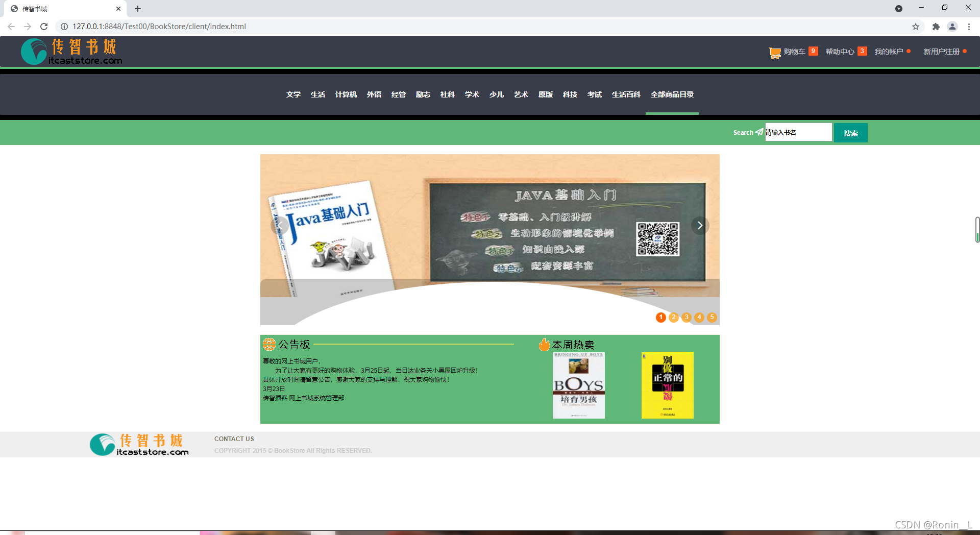The image size is (980, 535).
Task: Select the 励志 category
Action: click(423, 94)
